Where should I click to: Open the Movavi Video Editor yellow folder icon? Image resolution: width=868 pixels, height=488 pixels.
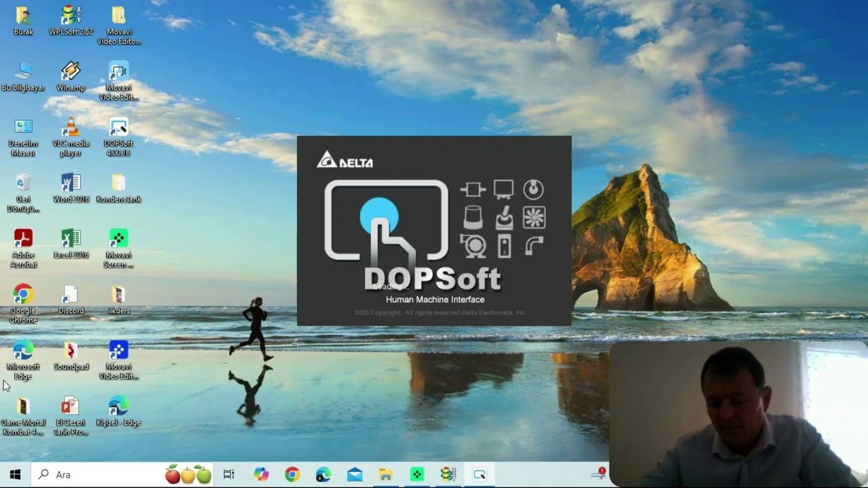tap(119, 25)
